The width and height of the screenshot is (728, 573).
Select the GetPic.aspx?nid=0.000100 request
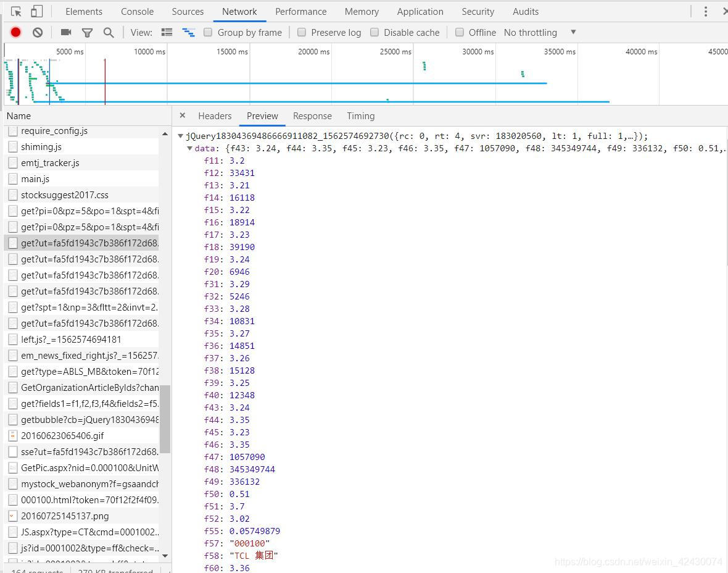point(81,468)
